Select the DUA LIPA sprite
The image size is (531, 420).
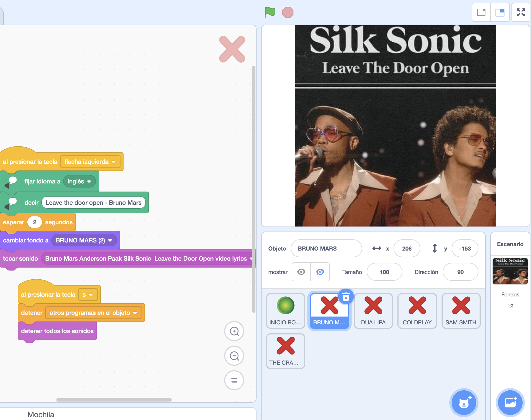tap(373, 311)
